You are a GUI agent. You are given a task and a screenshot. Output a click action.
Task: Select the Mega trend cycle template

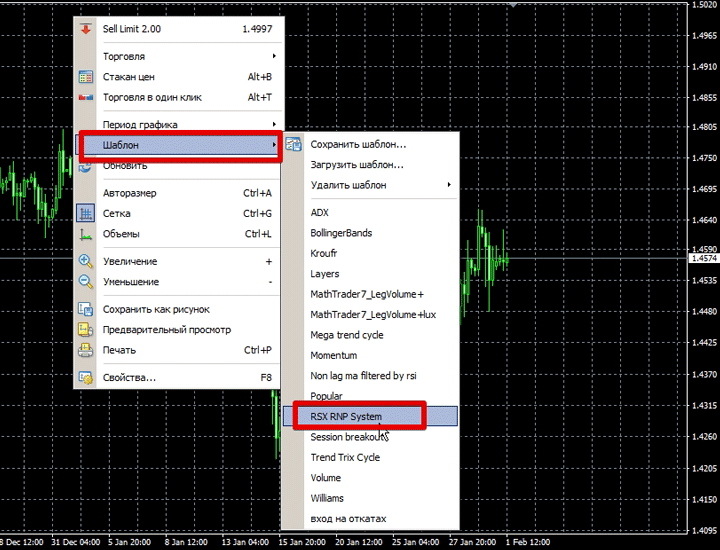pos(346,335)
